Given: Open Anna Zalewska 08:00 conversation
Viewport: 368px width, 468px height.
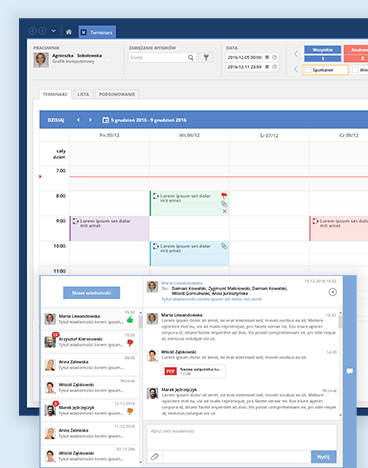Looking at the screenshot, I should click(x=90, y=365).
